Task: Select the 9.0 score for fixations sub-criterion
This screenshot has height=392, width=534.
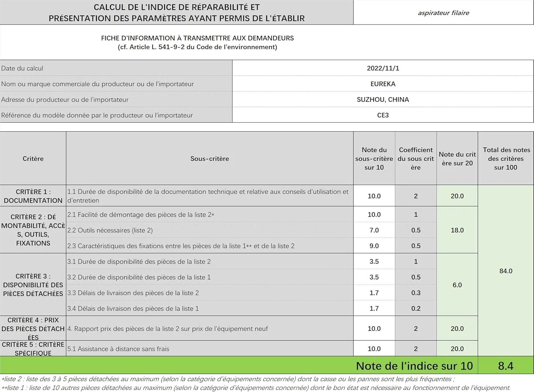Action: (374, 246)
